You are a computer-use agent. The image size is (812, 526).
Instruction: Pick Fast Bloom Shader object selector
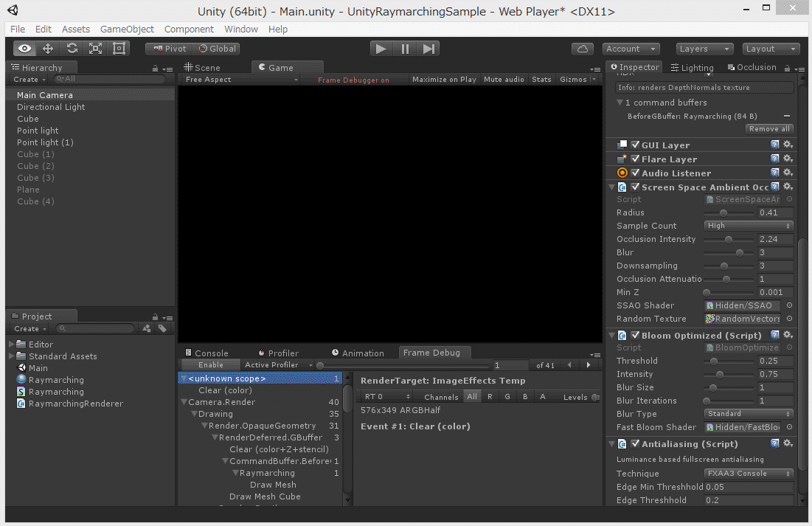[789, 427]
